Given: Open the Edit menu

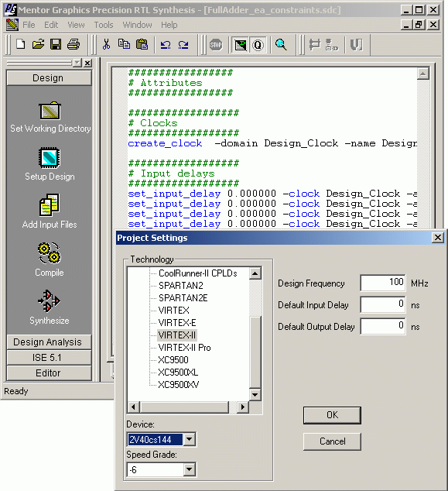Looking at the screenshot, I should pyautogui.click(x=51, y=25).
